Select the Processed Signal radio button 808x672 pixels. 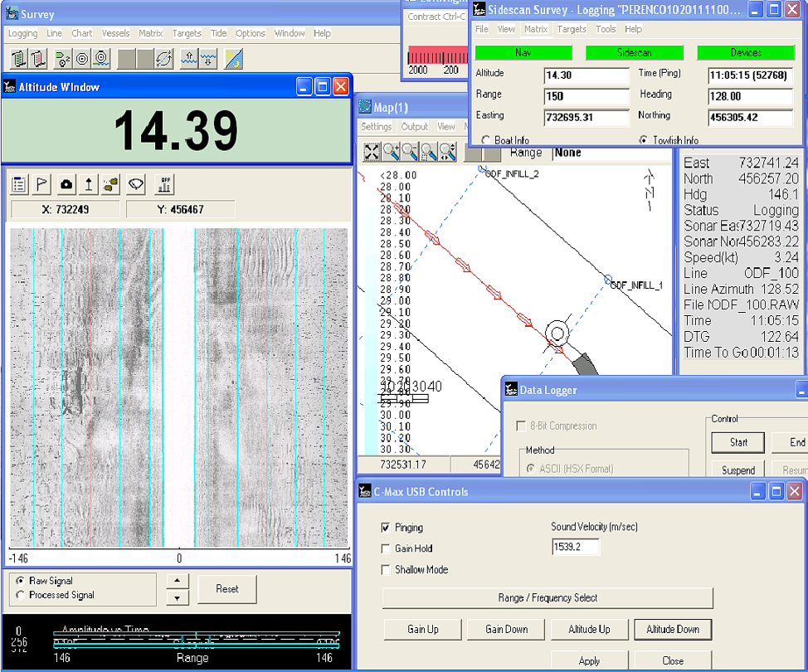[x=21, y=594]
